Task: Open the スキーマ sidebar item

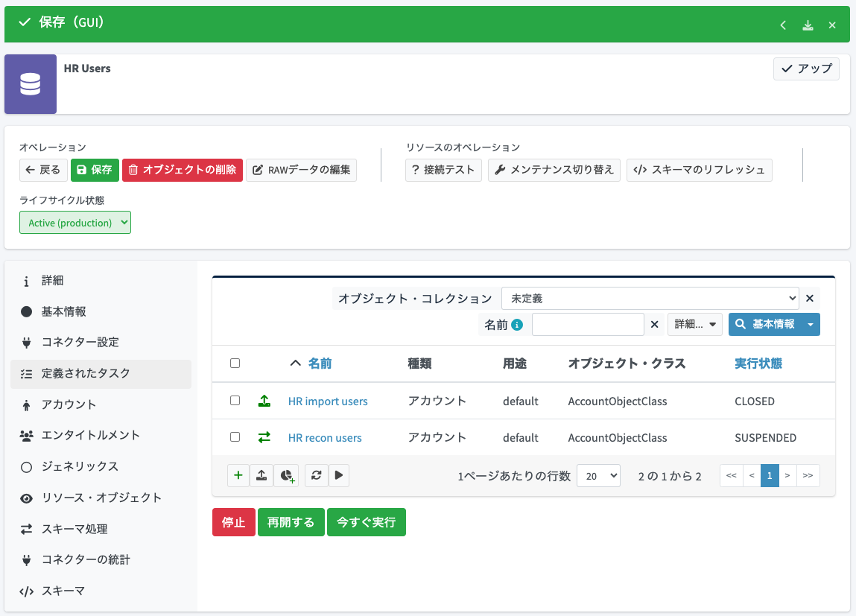Action: pos(101,591)
